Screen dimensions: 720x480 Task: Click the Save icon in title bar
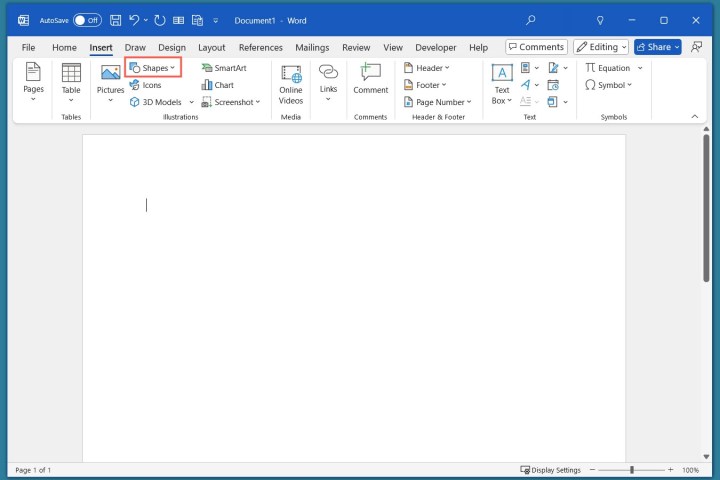tap(116, 20)
